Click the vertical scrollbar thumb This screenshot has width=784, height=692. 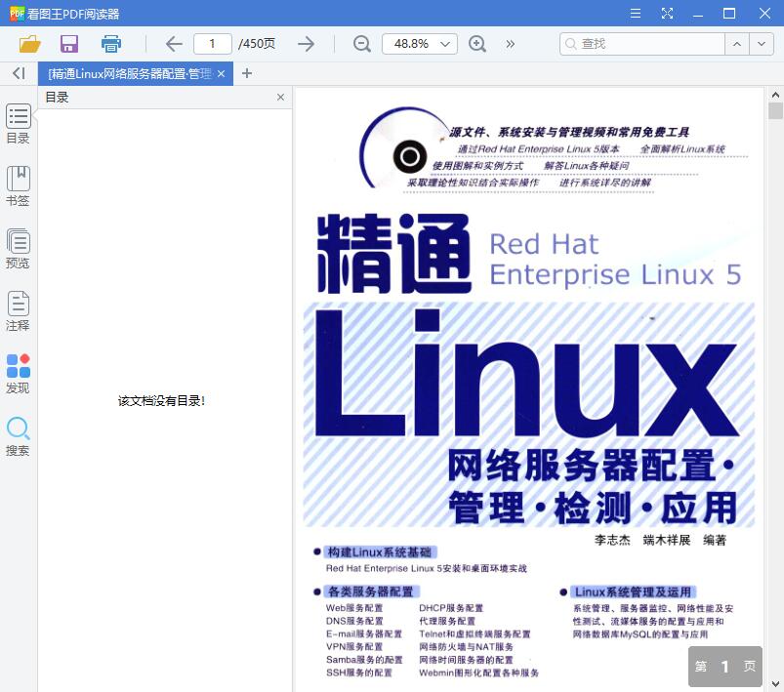[775, 110]
